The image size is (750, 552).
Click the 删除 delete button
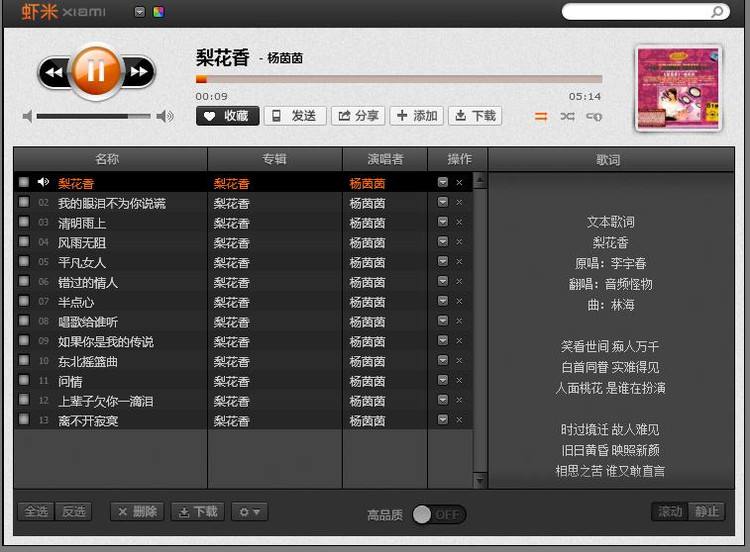[137, 512]
